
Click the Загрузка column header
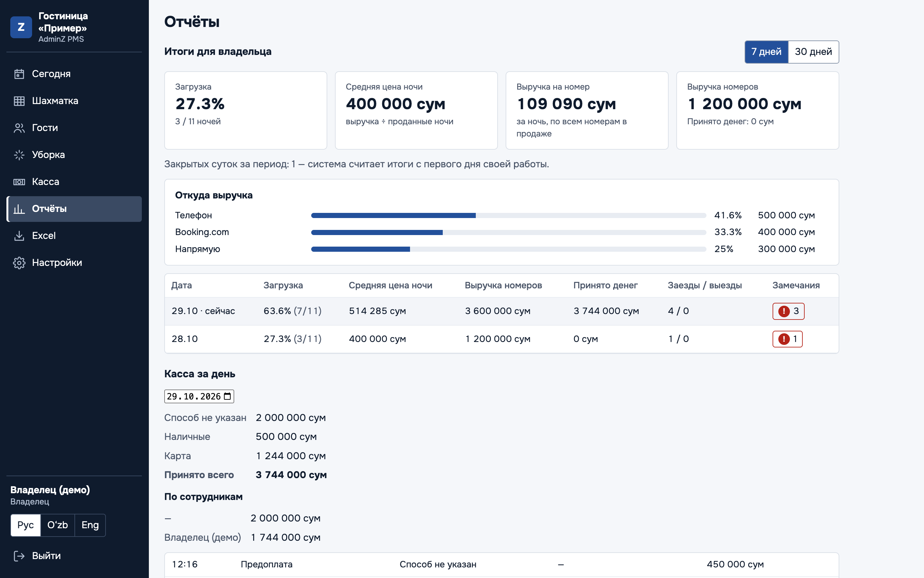click(x=283, y=285)
